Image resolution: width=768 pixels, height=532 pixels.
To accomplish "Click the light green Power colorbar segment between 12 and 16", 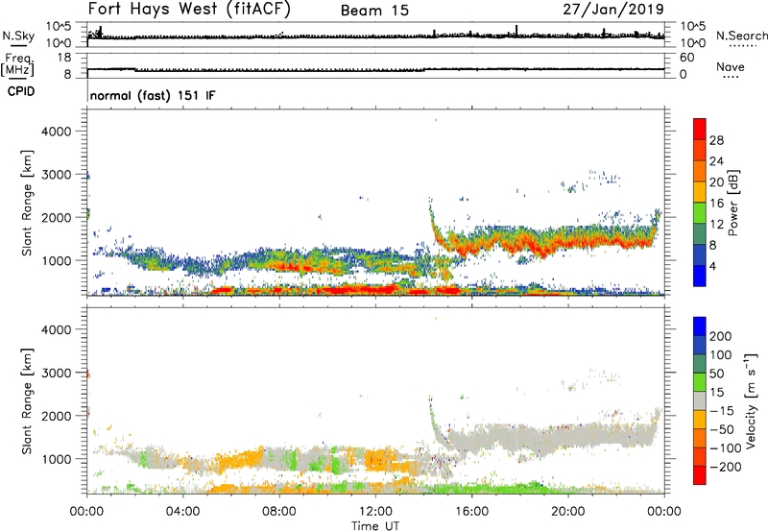I will 700,213.
